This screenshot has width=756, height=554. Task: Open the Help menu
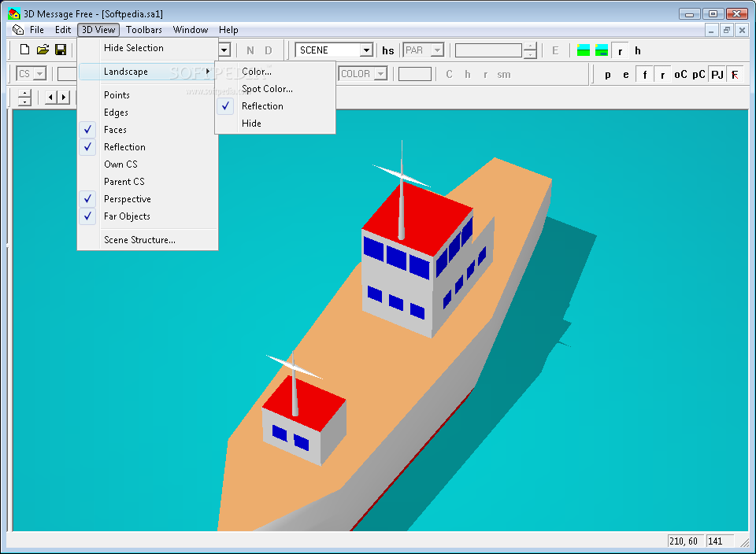click(x=228, y=30)
